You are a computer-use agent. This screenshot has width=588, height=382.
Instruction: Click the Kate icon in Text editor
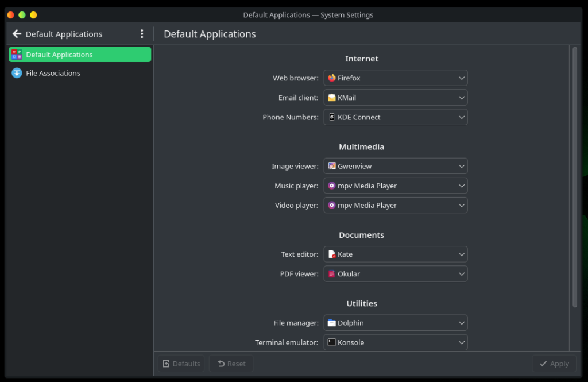pos(332,254)
